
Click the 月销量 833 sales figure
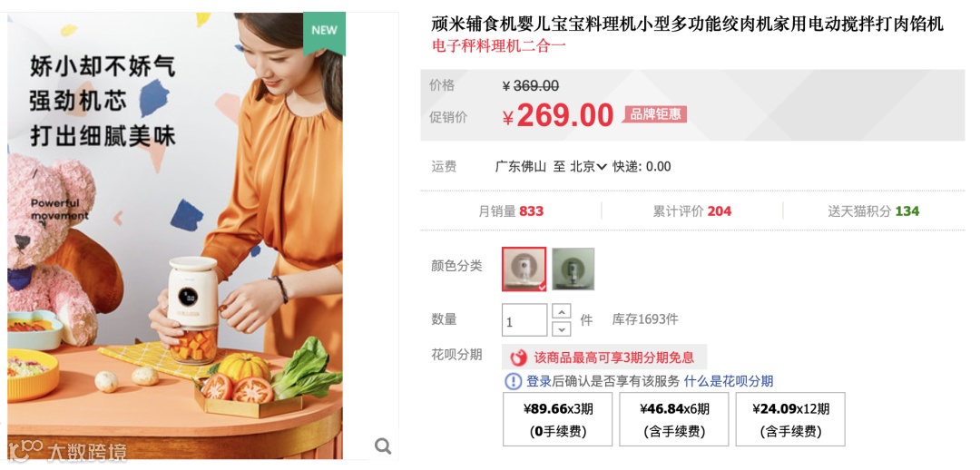511,211
